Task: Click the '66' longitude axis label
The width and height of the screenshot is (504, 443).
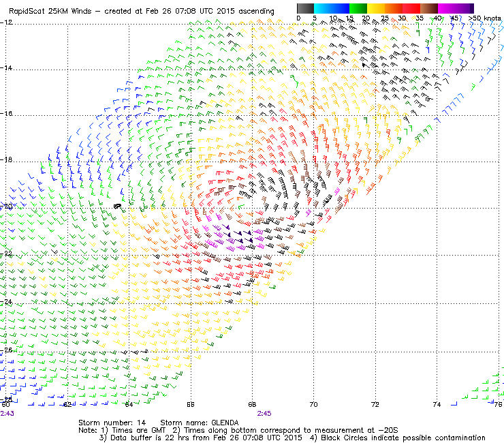Action: pyautogui.click(x=191, y=404)
